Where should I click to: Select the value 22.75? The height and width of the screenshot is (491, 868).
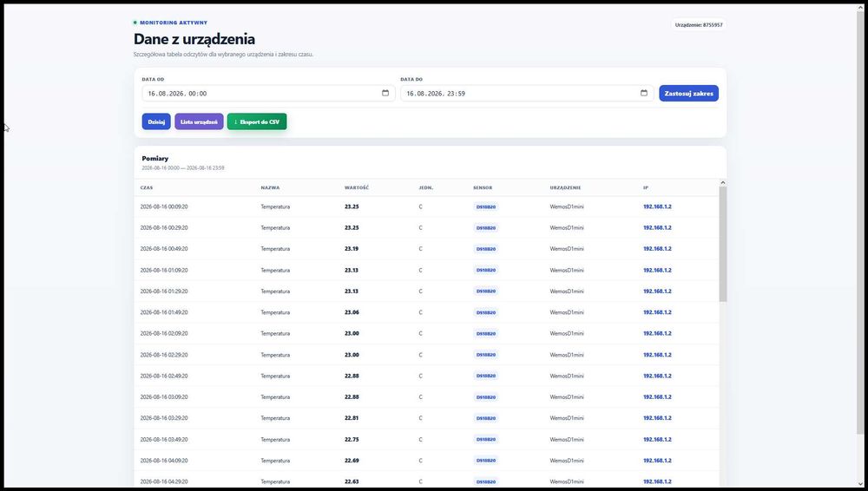click(352, 440)
